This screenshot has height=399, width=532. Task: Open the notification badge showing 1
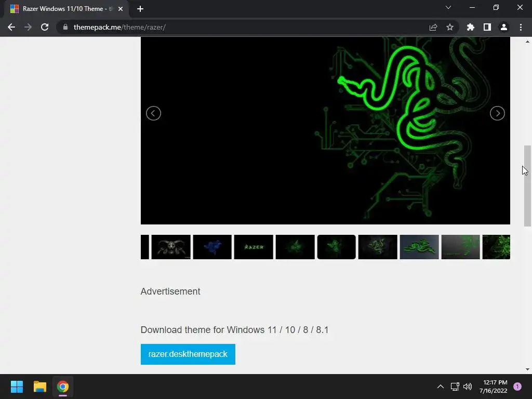517,387
